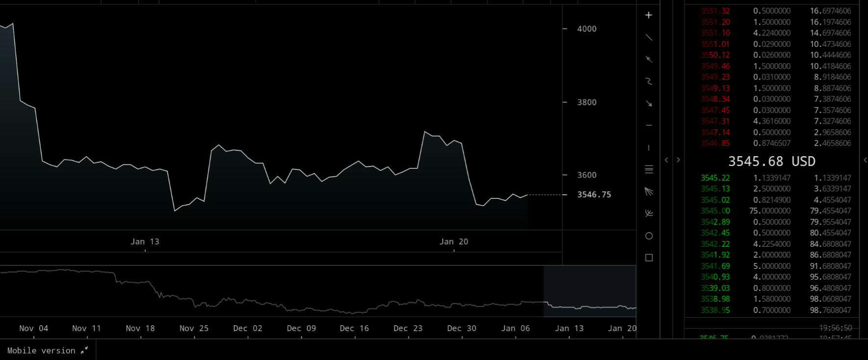Select the 3546.85 lowest ask order

point(715,143)
